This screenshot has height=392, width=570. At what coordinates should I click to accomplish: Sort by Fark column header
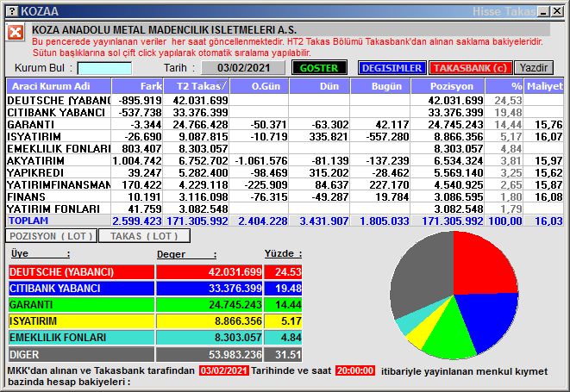point(137,86)
